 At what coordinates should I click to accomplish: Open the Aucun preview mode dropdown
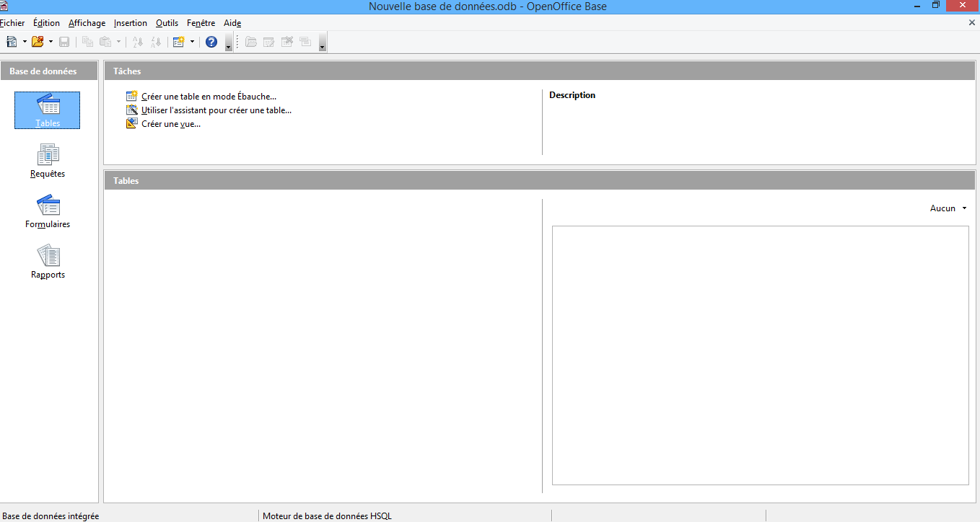(x=948, y=208)
